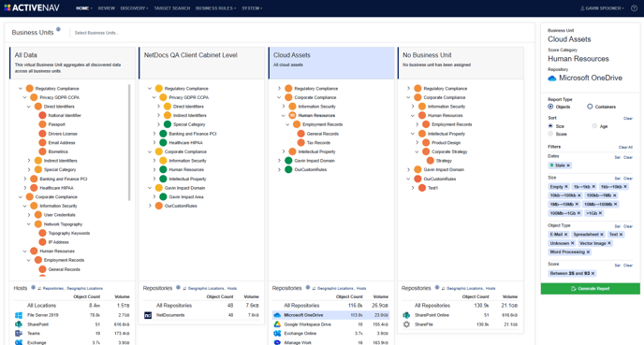Click the help question mark icon
644x345 pixels.
click(634, 8)
